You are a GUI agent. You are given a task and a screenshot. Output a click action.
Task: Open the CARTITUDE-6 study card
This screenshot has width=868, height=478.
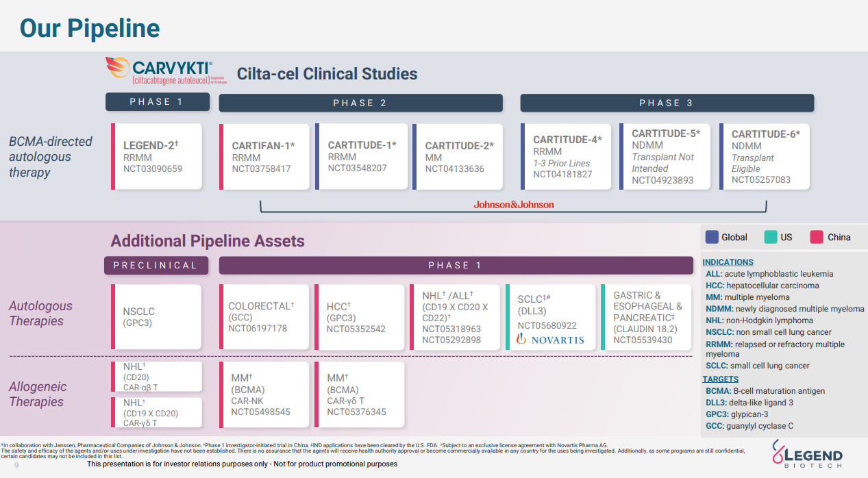[x=765, y=157]
